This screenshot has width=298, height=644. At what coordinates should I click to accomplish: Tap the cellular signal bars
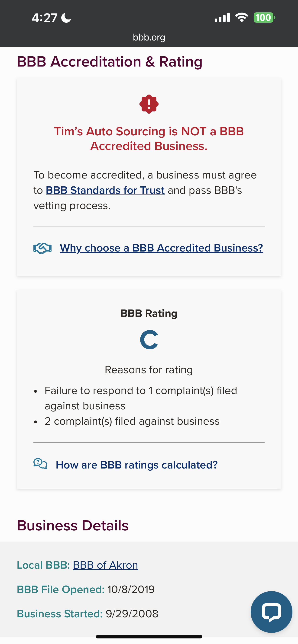click(222, 17)
